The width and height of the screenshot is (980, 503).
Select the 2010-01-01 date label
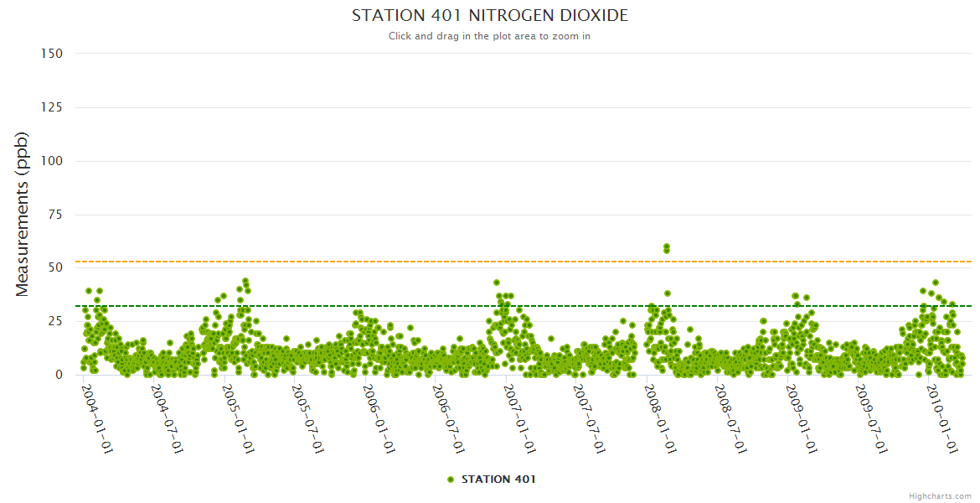coord(942,418)
